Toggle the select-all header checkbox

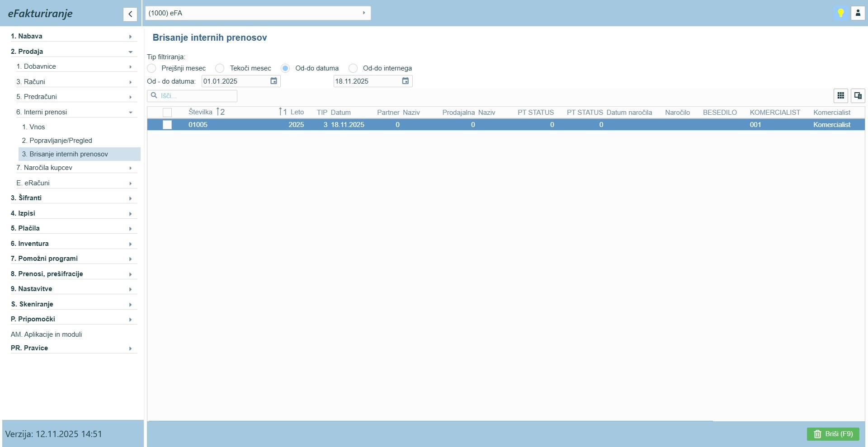coord(167,113)
